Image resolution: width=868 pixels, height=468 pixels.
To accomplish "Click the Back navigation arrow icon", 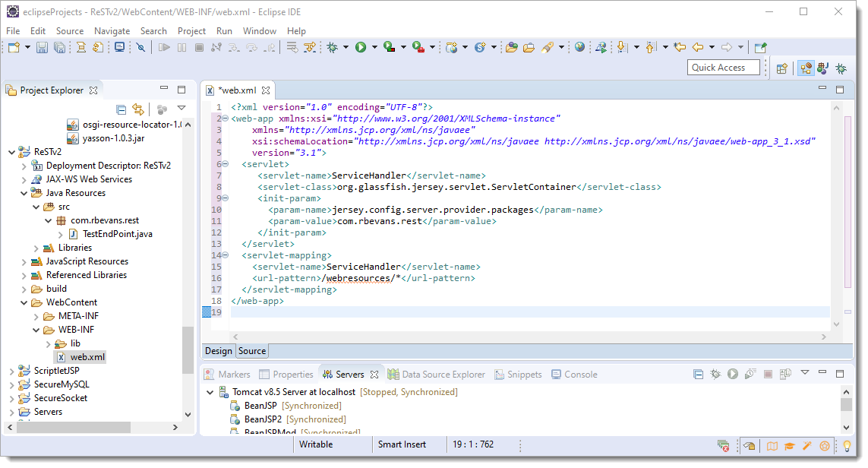I will click(x=698, y=48).
